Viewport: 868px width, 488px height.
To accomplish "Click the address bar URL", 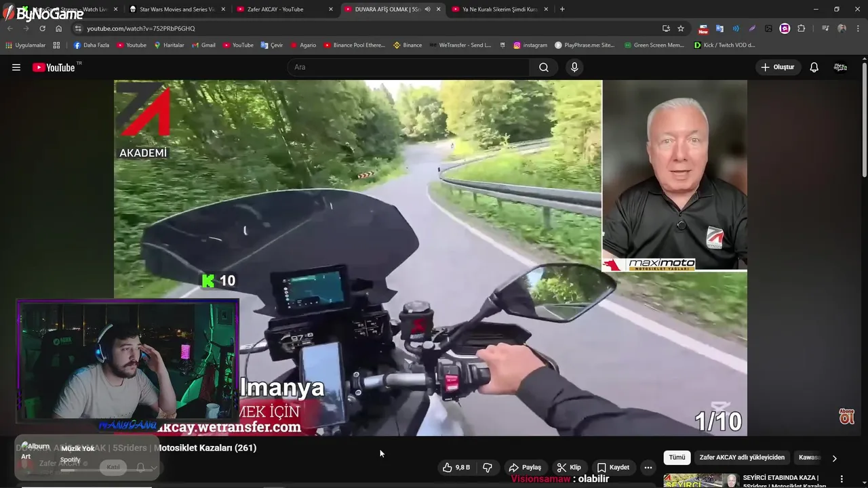I will (x=141, y=28).
